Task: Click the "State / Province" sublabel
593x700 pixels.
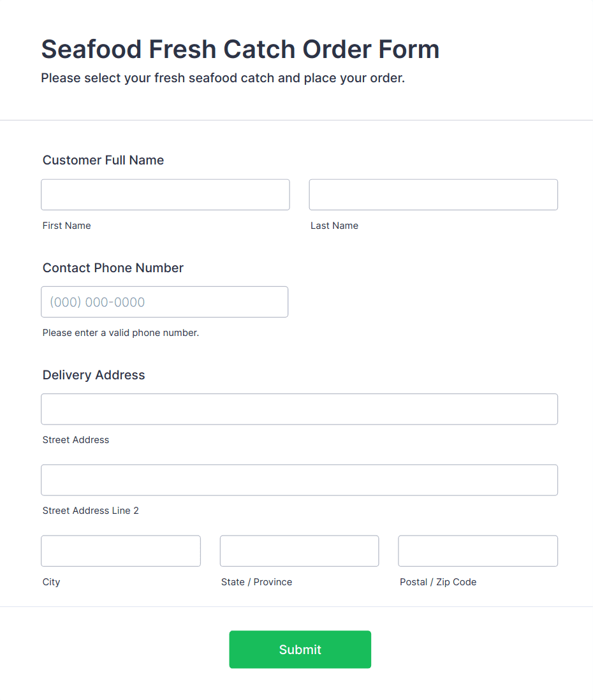Action: (256, 582)
